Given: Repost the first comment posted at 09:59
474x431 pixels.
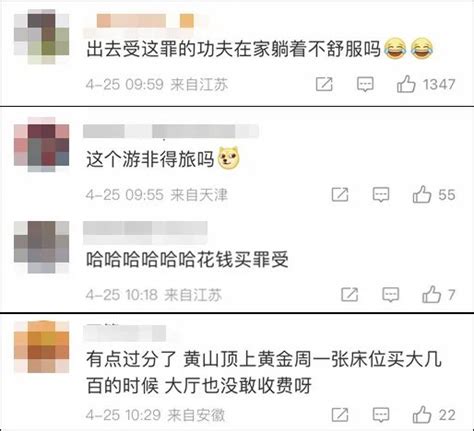Looking at the screenshot, I should [x=324, y=84].
